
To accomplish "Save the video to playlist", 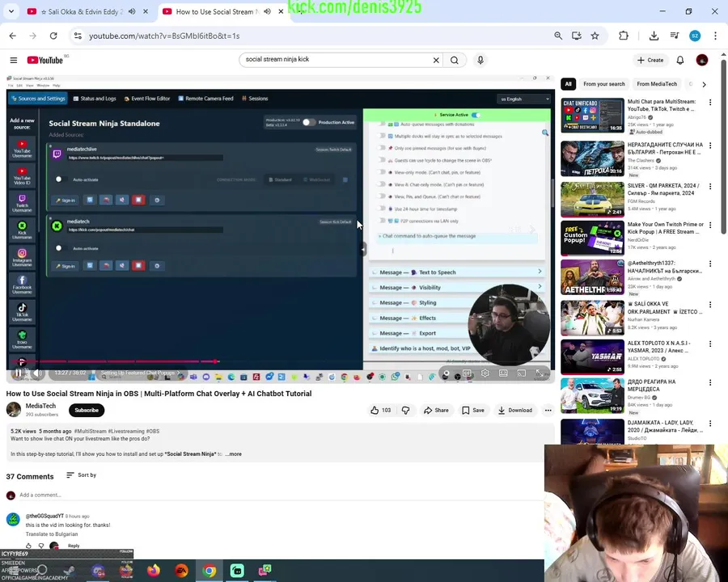I will pos(473,411).
